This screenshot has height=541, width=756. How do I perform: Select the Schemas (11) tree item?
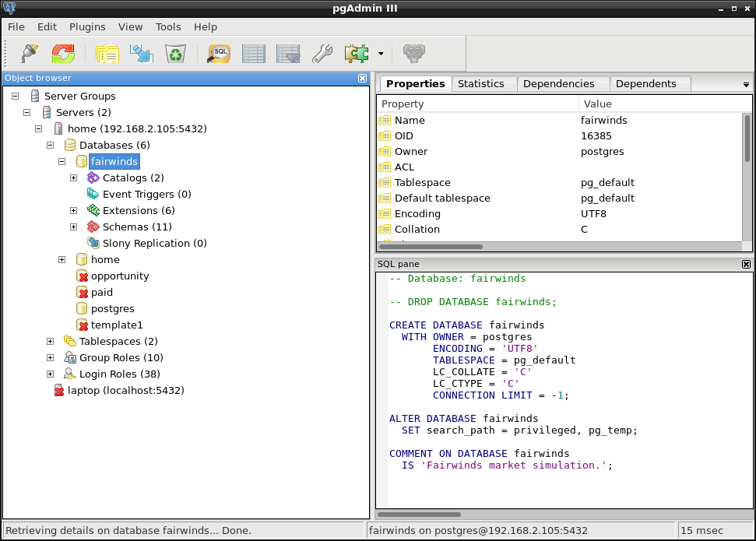137,227
